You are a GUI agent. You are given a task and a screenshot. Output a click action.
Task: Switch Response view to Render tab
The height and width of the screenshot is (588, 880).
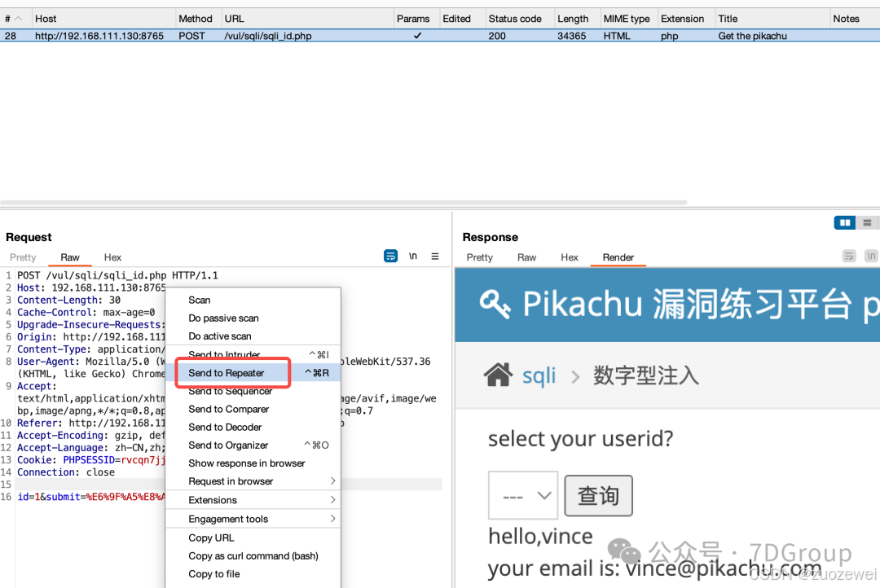pos(618,257)
